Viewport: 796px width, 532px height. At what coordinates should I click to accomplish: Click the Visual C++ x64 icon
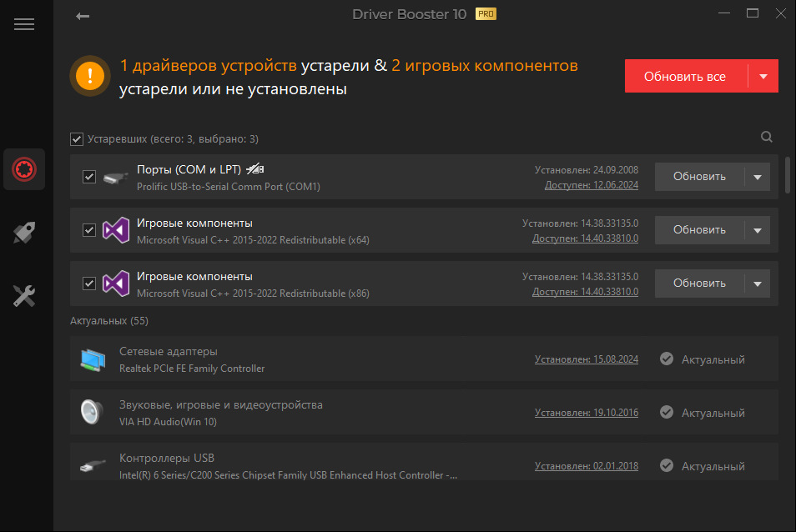coord(116,230)
